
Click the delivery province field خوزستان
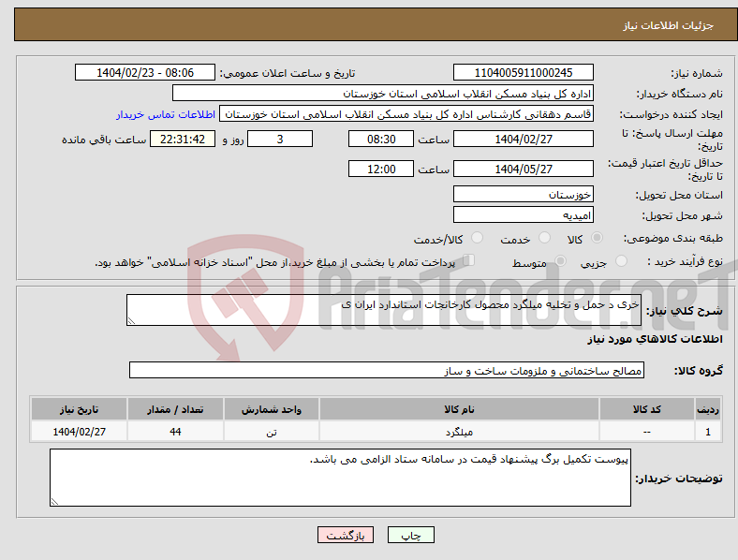(x=523, y=194)
